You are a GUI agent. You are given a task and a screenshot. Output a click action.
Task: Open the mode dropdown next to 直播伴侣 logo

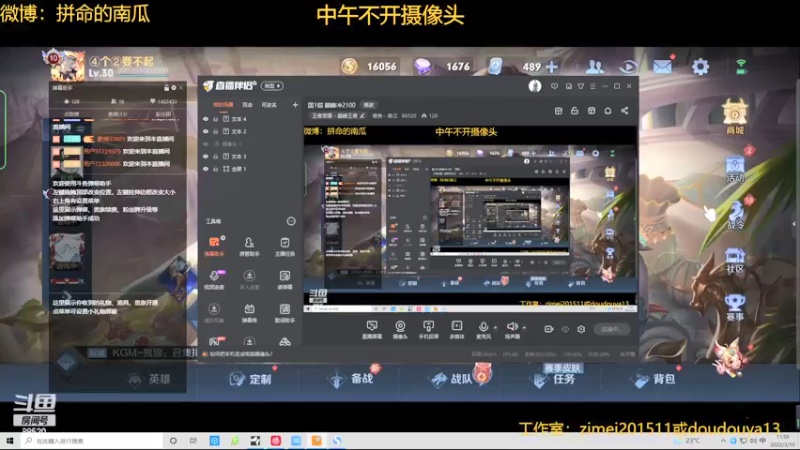(x=272, y=86)
